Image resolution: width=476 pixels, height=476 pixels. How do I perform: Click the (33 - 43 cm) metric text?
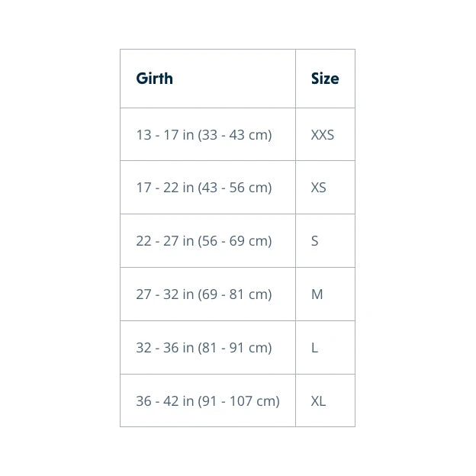pyautogui.click(x=235, y=135)
